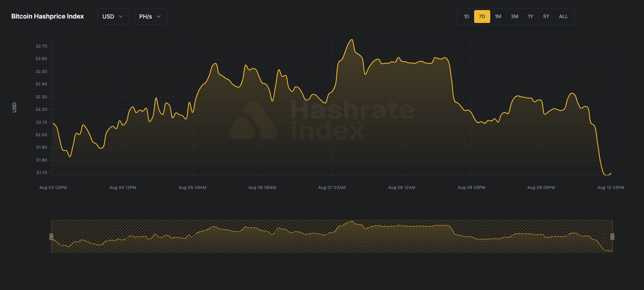This screenshot has width=644, height=290.
Task: Select the 1D time range
Action: [466, 17]
